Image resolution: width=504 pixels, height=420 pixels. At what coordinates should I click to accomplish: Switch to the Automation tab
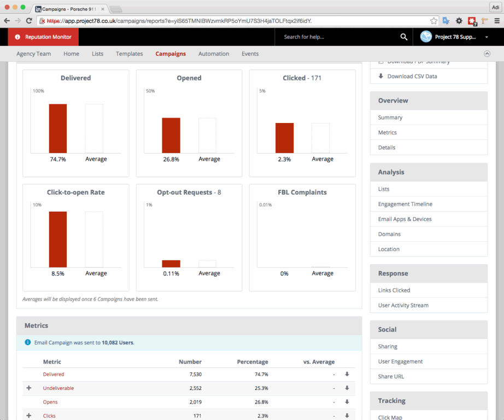point(213,54)
